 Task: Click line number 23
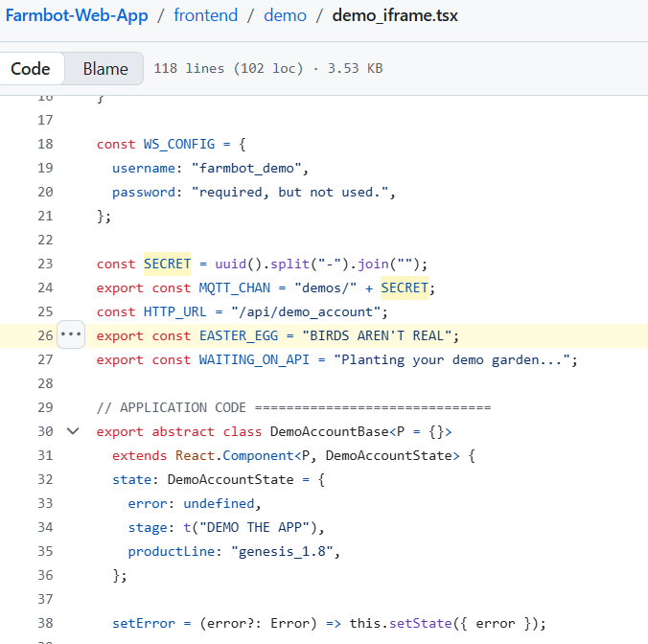click(x=45, y=264)
